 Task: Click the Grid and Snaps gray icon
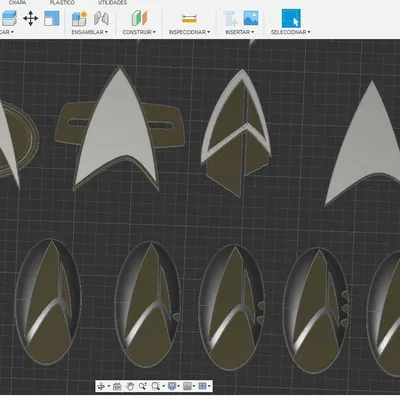(x=187, y=386)
